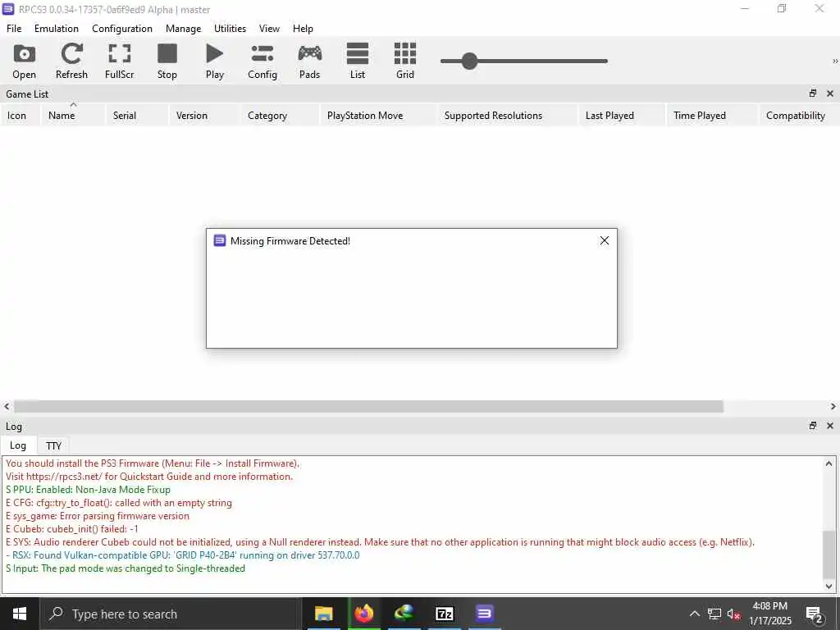840x630 pixels.
Task: Click the game list scroll left arrow
Action: 7,407
